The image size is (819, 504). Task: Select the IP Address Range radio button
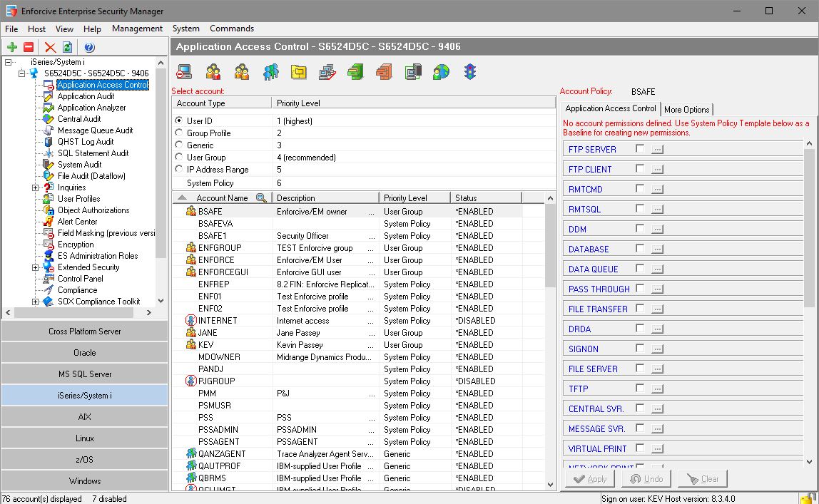178,169
